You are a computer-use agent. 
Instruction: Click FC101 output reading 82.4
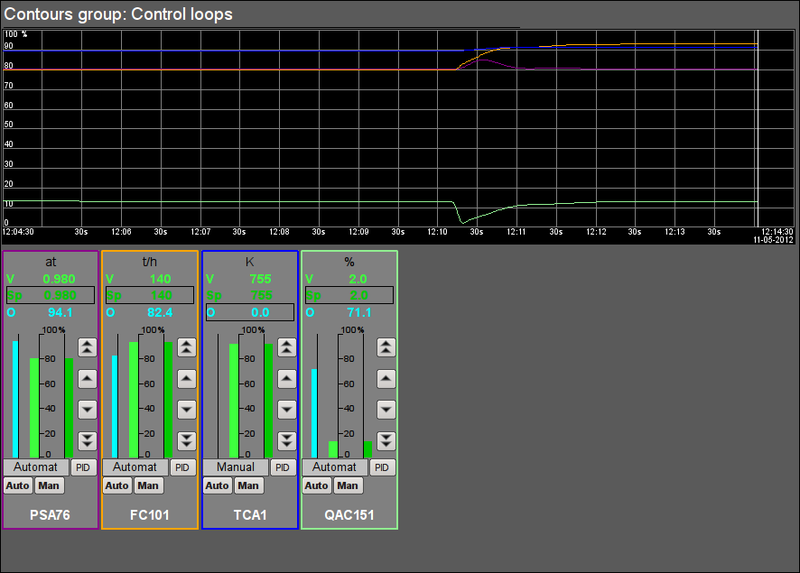point(160,312)
